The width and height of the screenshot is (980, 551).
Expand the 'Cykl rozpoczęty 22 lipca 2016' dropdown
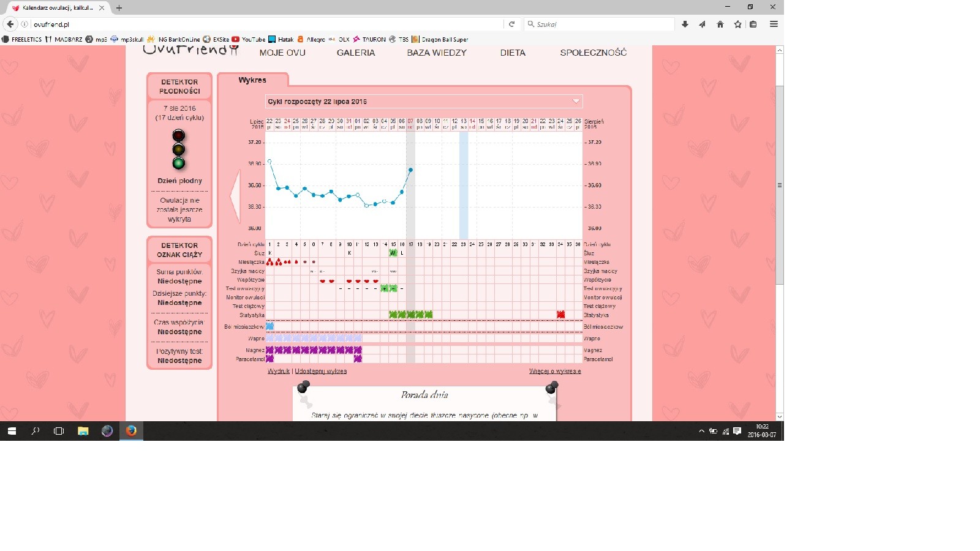pyautogui.click(x=576, y=101)
